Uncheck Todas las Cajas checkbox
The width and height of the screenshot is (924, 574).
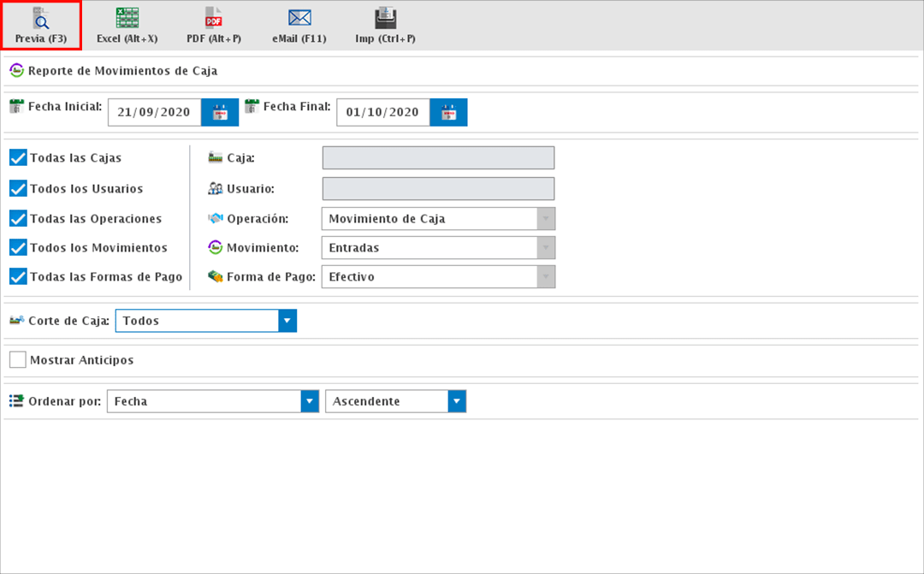[18, 158]
